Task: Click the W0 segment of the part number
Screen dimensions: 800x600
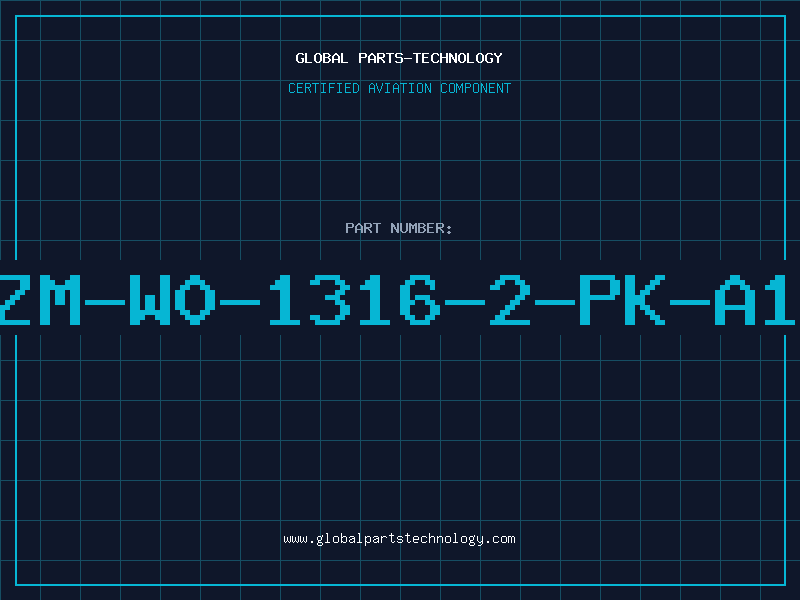Action: click(x=172, y=300)
